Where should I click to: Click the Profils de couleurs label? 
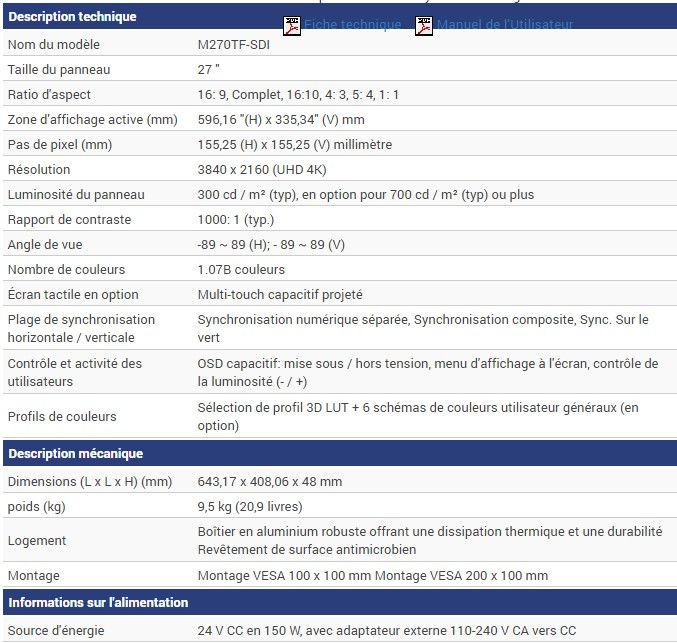pyautogui.click(x=62, y=417)
